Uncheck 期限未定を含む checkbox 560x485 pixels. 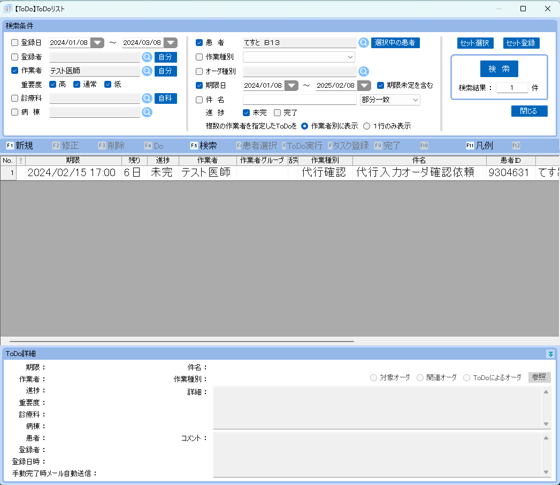pos(380,85)
